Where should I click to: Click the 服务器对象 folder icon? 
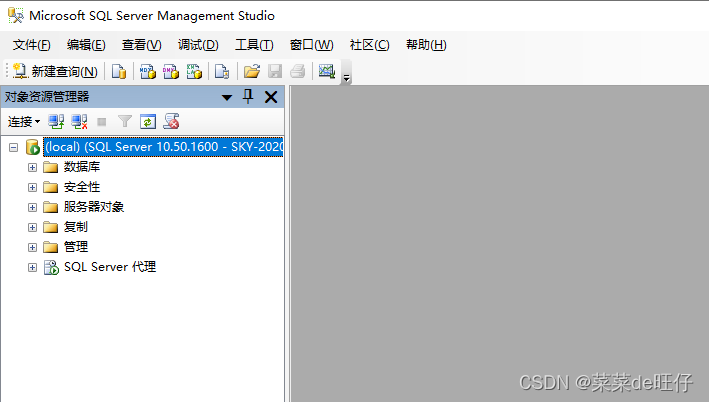click(51, 207)
